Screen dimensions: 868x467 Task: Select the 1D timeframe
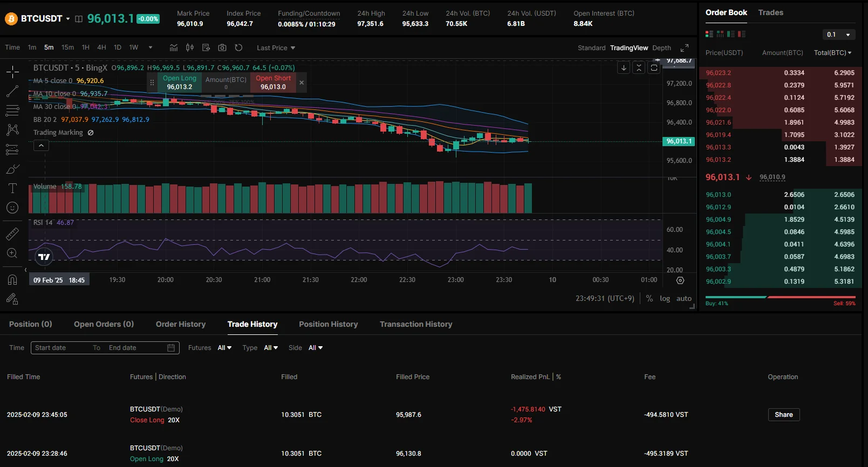[x=118, y=47]
